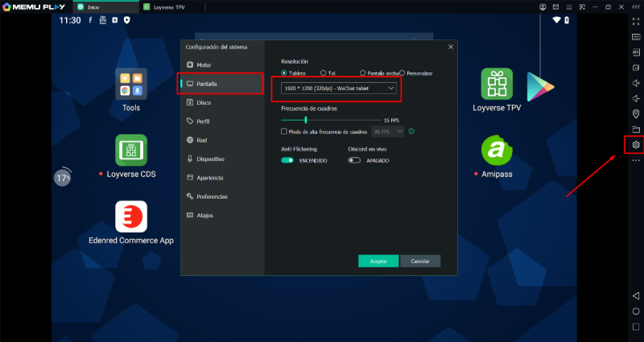Turn off the Anti-Flickering toggle

coord(287,160)
